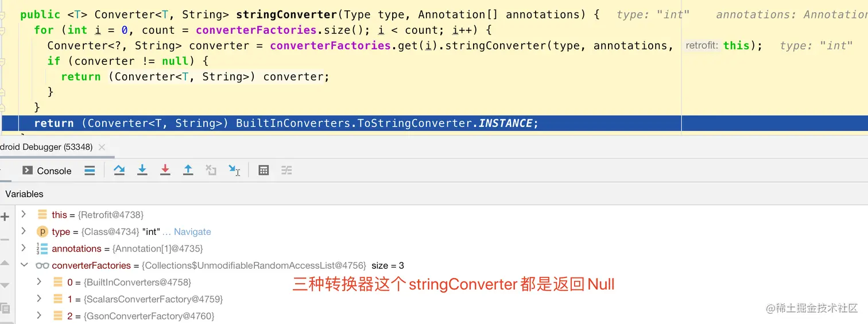Expand the BuiltInConverters list entry
Image resolution: width=868 pixels, height=324 pixels.
[39, 281]
